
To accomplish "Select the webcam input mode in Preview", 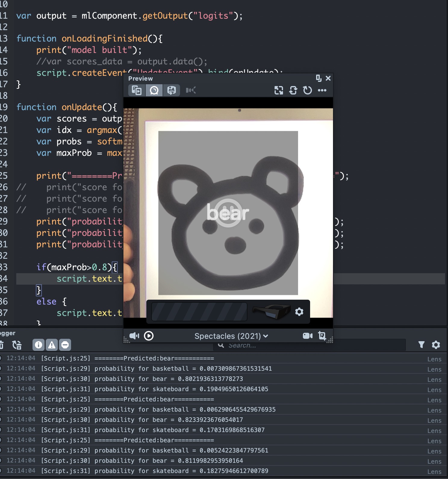I will [x=154, y=90].
